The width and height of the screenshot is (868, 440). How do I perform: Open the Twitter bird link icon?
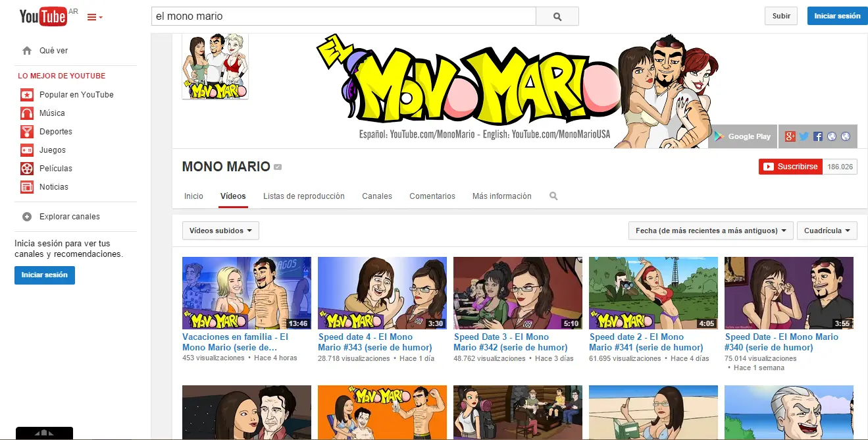click(804, 136)
